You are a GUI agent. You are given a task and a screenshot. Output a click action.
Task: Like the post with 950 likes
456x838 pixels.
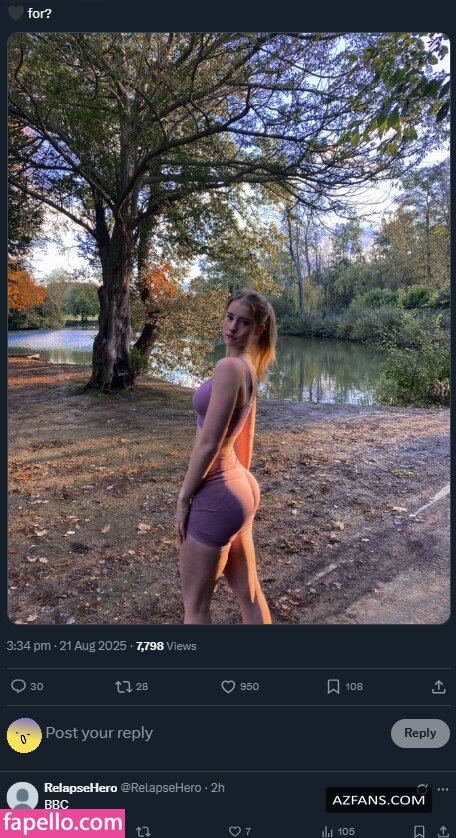click(x=228, y=686)
